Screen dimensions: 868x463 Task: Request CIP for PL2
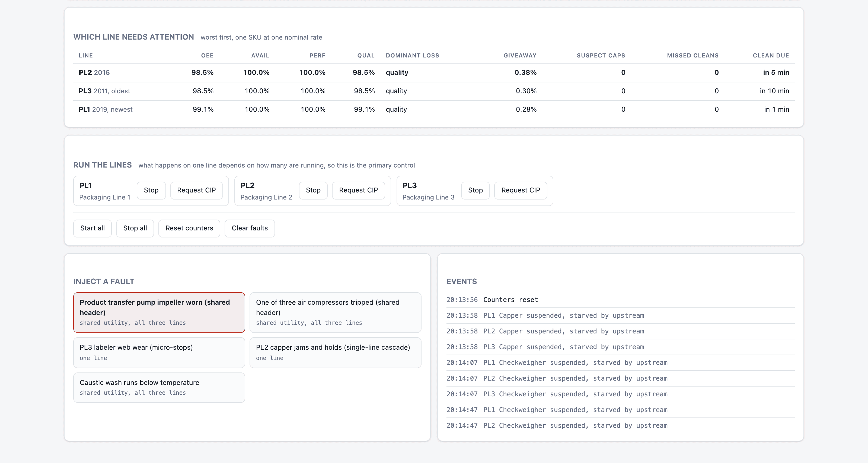point(358,190)
